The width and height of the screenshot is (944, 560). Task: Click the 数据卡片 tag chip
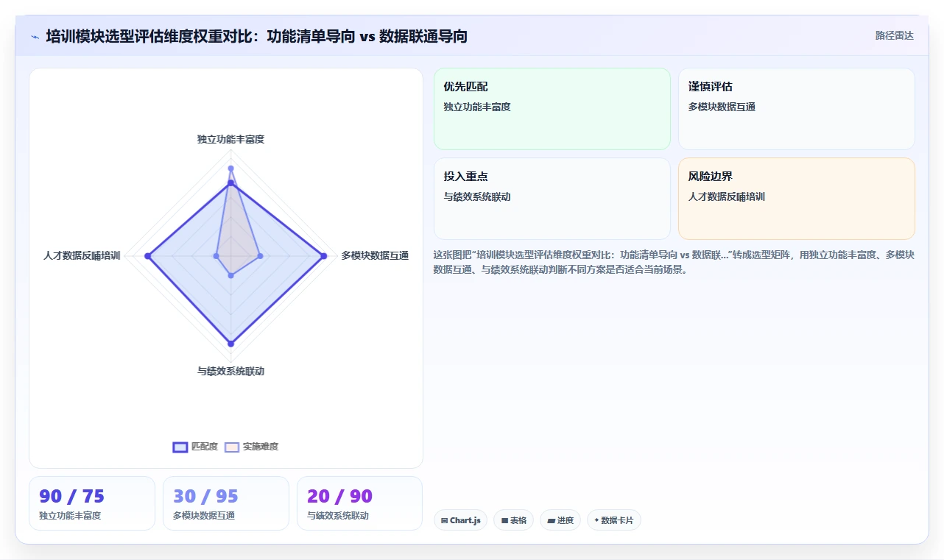pyautogui.click(x=613, y=520)
